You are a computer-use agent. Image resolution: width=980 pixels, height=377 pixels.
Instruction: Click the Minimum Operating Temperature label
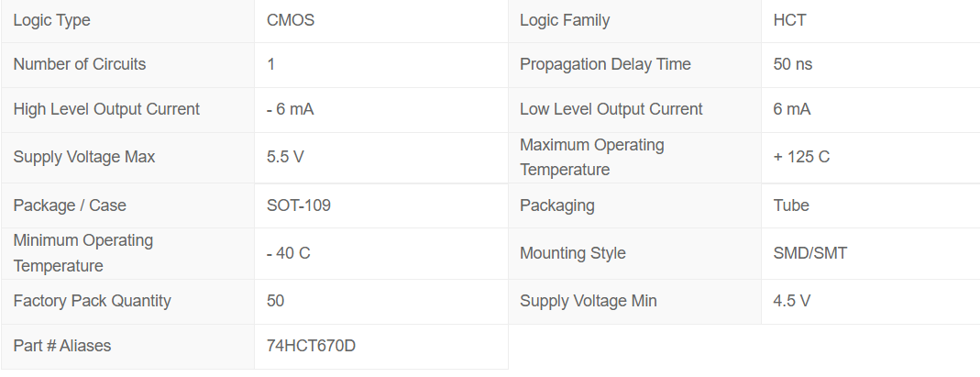(x=83, y=253)
